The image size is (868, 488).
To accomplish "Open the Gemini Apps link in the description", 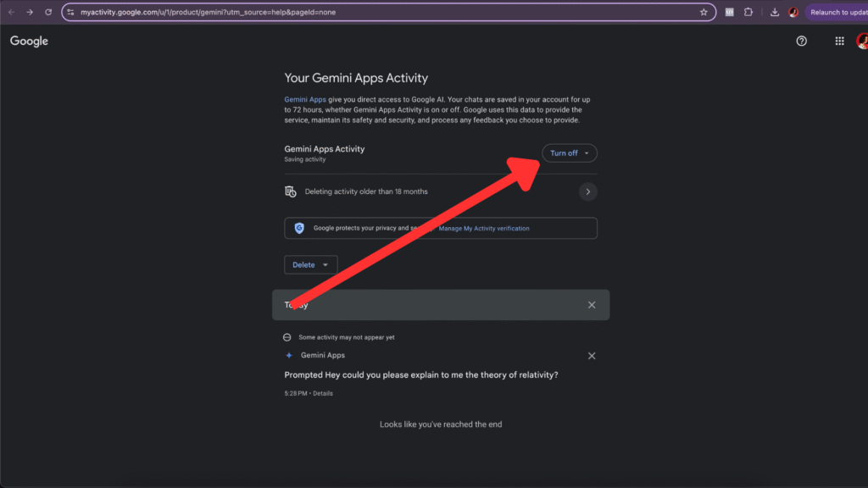I will (x=305, y=100).
